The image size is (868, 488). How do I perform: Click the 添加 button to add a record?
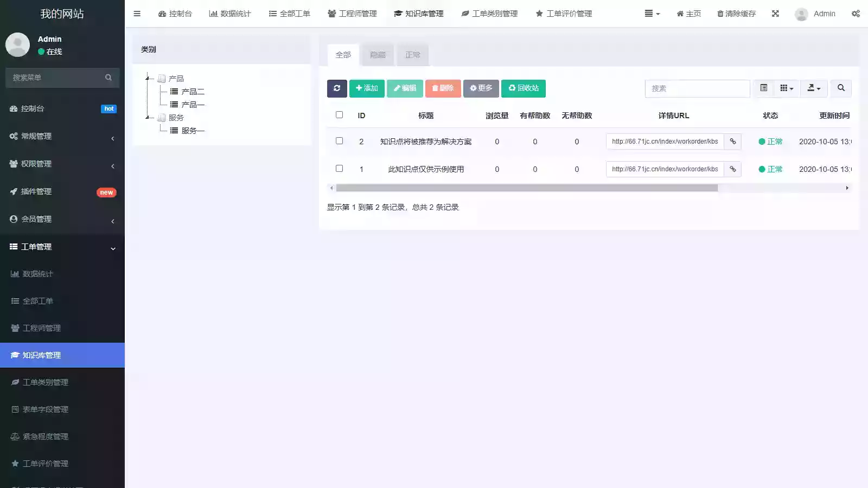367,88
